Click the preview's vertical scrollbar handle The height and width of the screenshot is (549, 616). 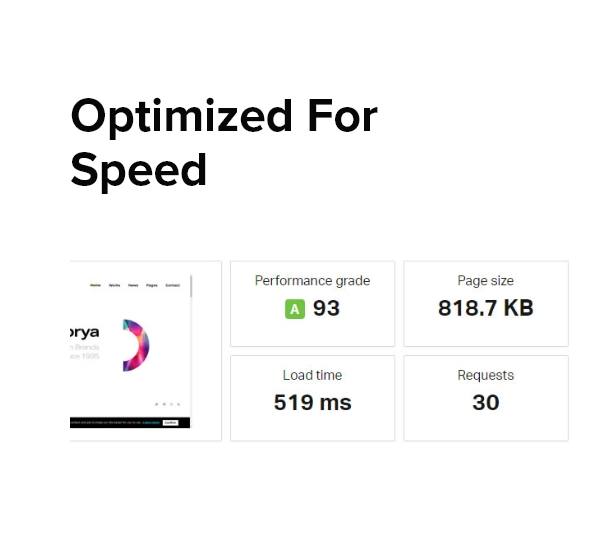(191, 286)
